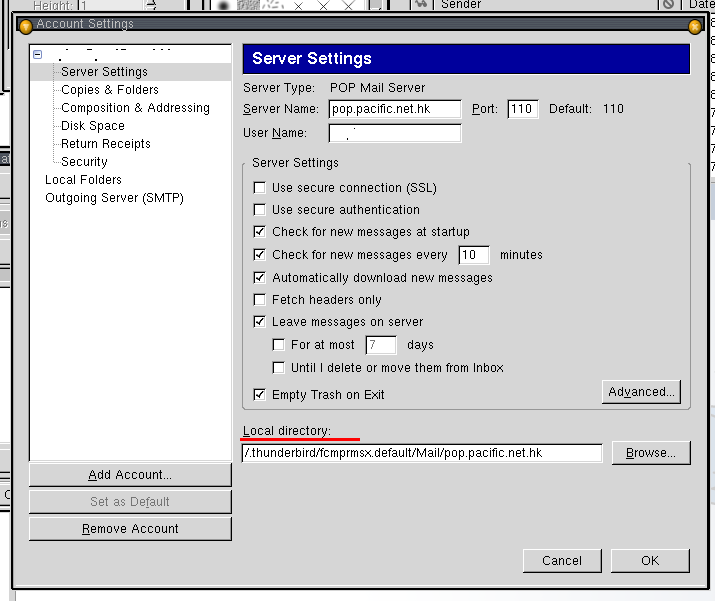Click the Advanced... button
This screenshot has width=715, height=601.
642,392
